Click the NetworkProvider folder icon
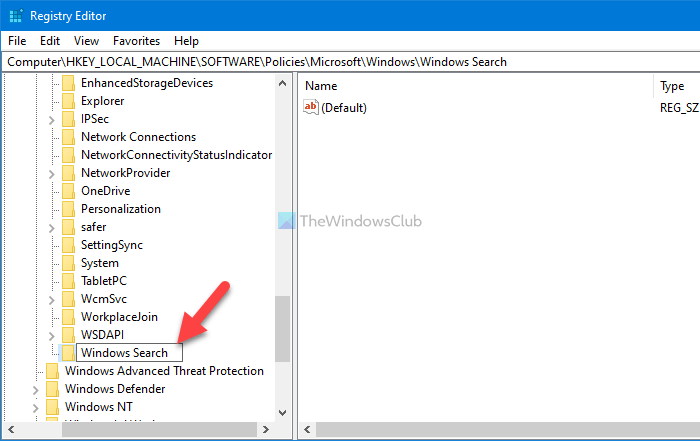The image size is (700, 441). [x=68, y=173]
